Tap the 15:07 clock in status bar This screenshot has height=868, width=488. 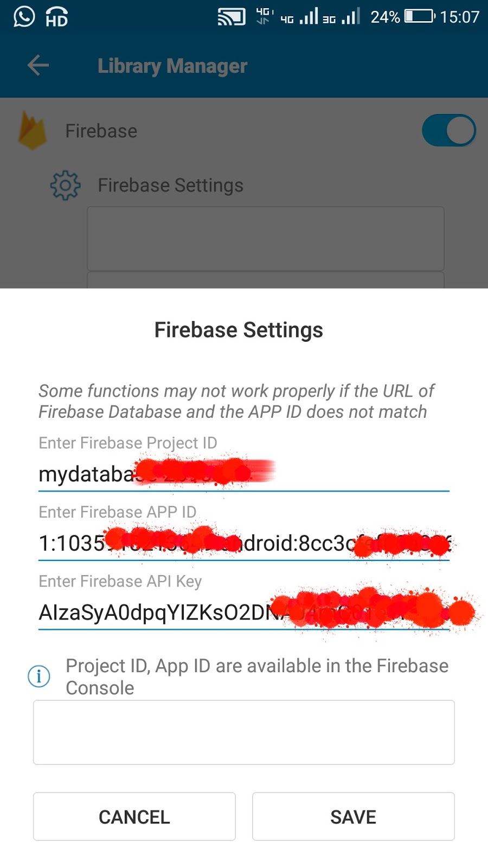(459, 17)
